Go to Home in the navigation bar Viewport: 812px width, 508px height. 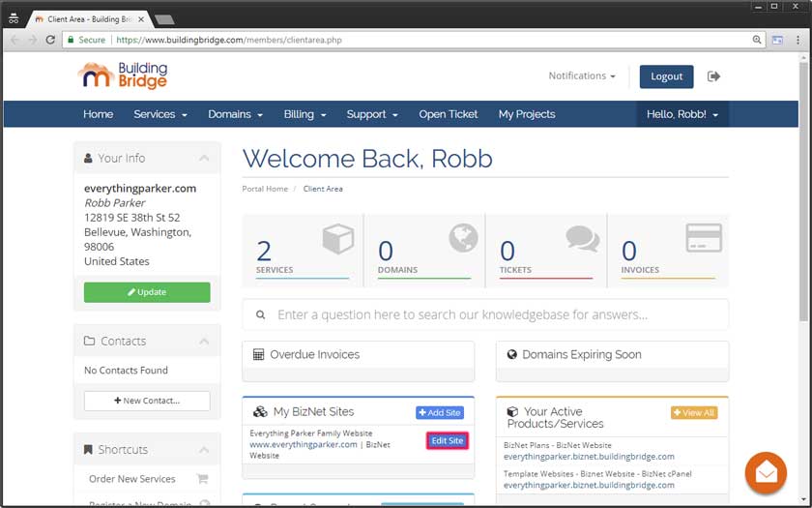99,114
